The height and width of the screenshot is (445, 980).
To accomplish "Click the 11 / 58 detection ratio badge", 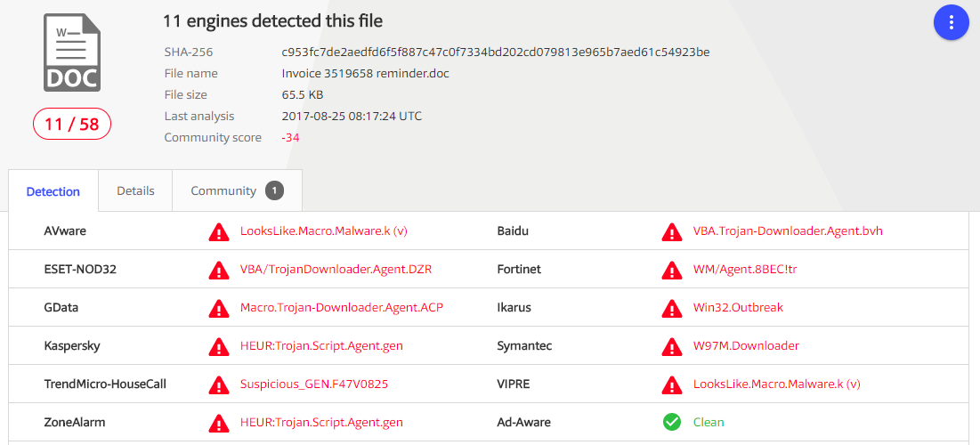I will pyautogui.click(x=72, y=124).
